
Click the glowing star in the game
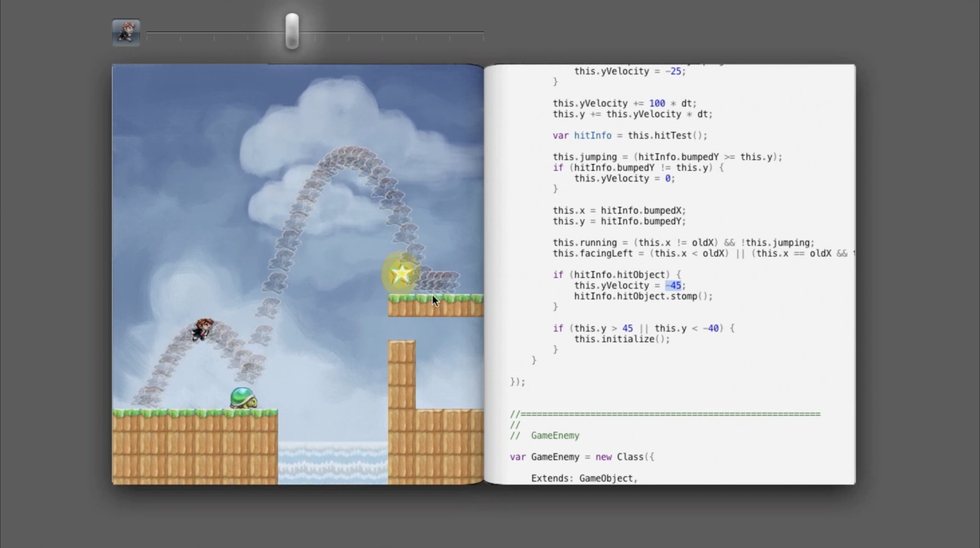[x=401, y=273]
